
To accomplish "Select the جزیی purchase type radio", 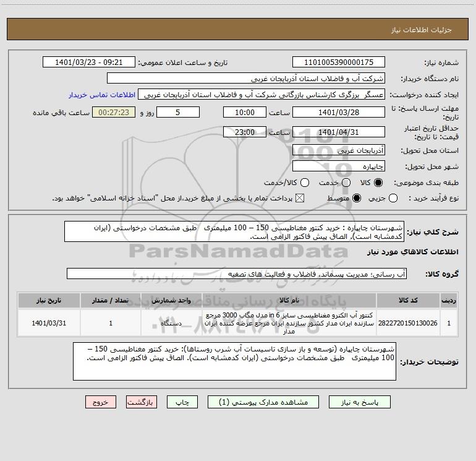I will point(393,198).
